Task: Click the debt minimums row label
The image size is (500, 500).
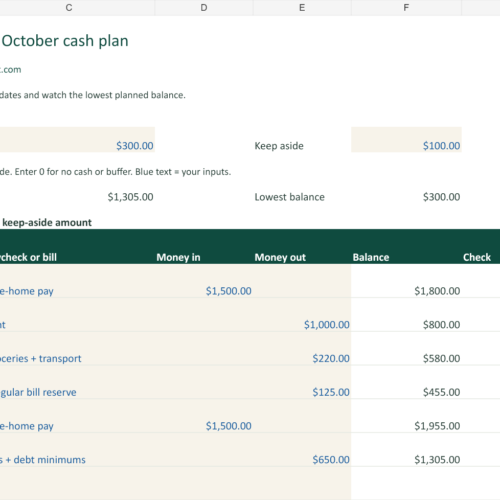Action: point(43,460)
